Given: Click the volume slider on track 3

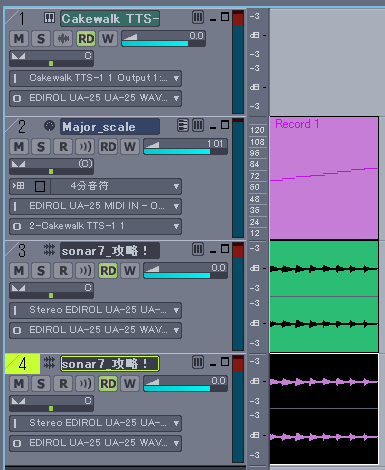Looking at the screenshot, I should pos(185,271).
